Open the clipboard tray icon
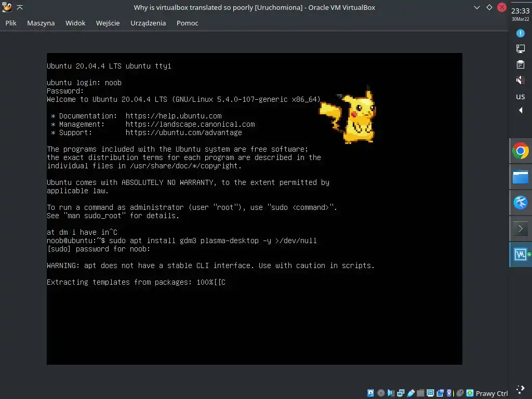Image resolution: width=532 pixels, height=399 pixels. point(520,64)
